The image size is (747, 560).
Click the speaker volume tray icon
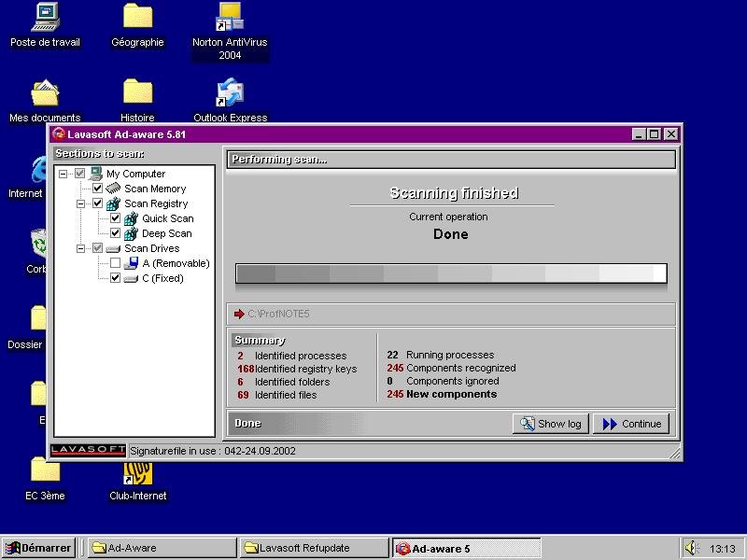tap(691, 548)
